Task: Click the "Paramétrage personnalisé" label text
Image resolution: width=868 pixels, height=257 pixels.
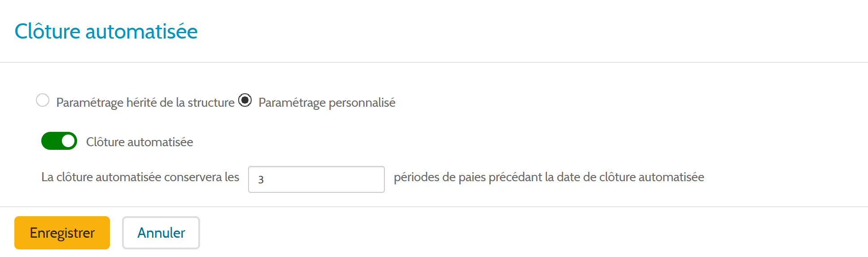Action: pyautogui.click(x=327, y=103)
